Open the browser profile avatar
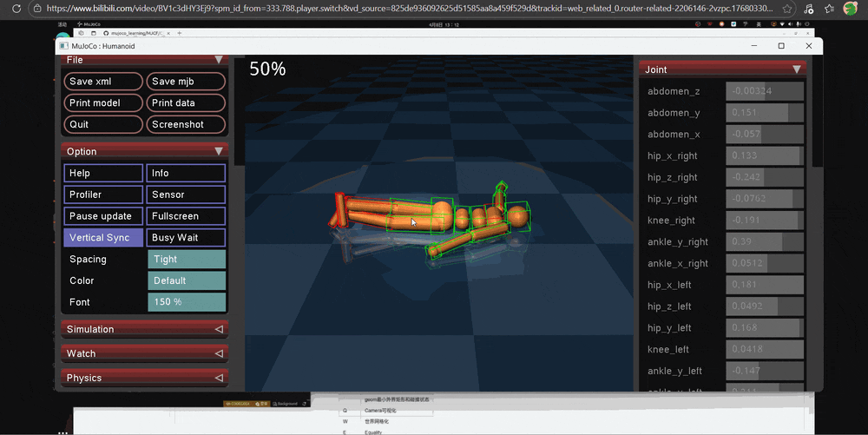 [x=850, y=9]
